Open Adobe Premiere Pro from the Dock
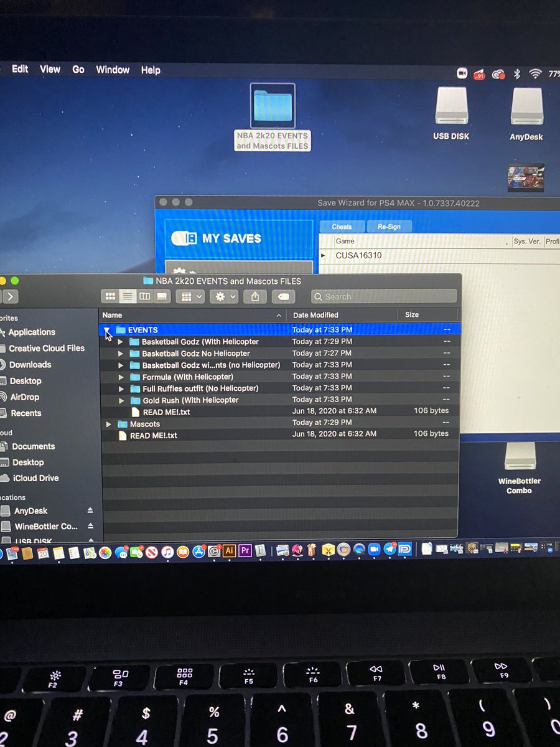The width and height of the screenshot is (560, 747). 245,551
